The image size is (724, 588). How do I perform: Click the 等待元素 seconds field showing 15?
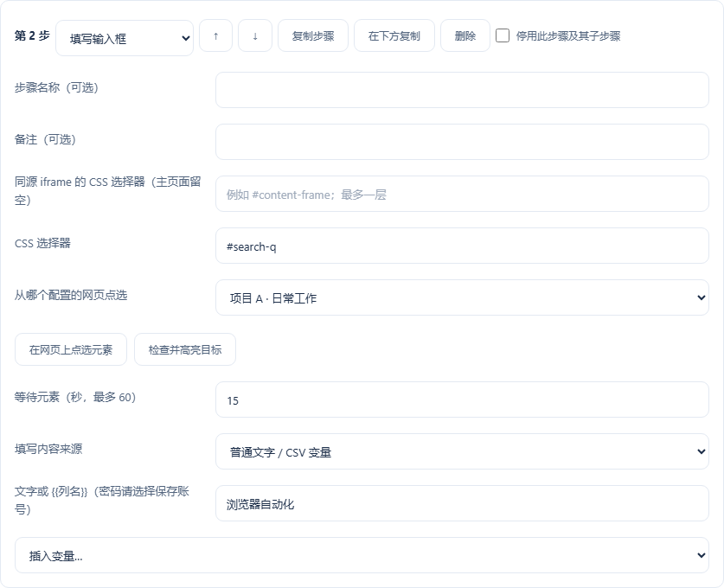click(x=462, y=399)
